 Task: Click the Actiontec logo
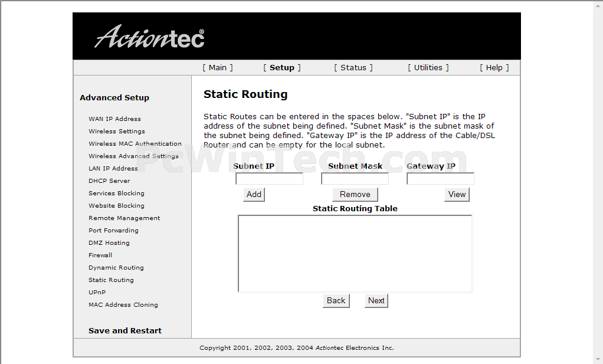149,37
